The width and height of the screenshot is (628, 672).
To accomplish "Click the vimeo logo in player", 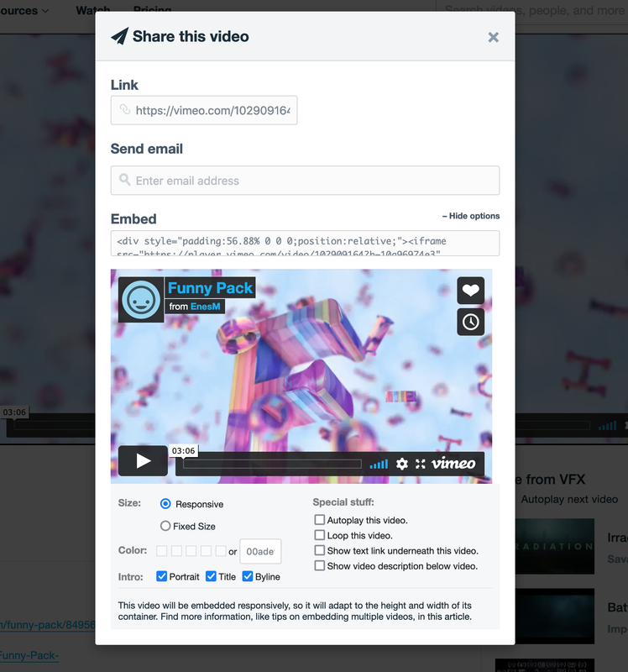I will pyautogui.click(x=453, y=464).
